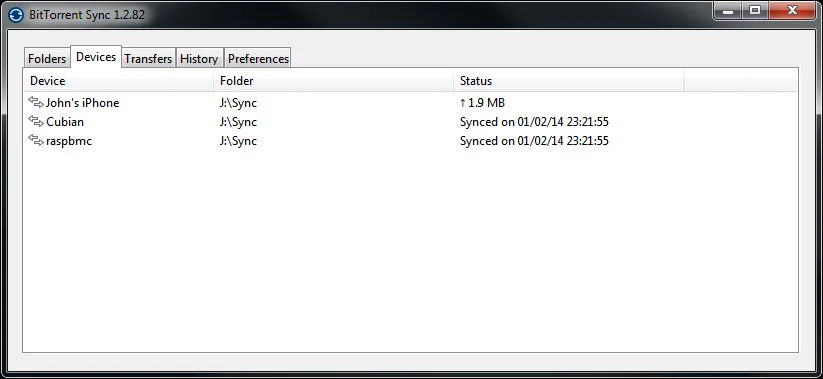Open the Preferences tab
This screenshot has height=379, width=823.
(x=258, y=59)
